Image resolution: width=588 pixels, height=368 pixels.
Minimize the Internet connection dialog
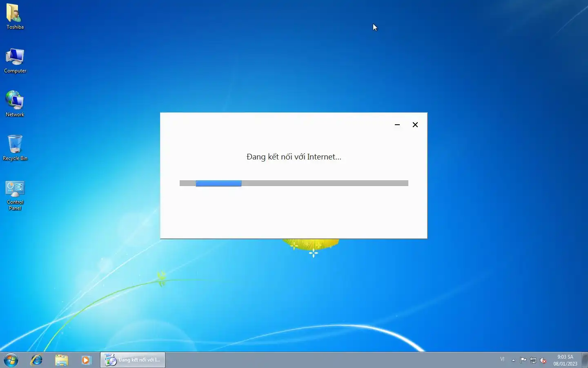397,125
